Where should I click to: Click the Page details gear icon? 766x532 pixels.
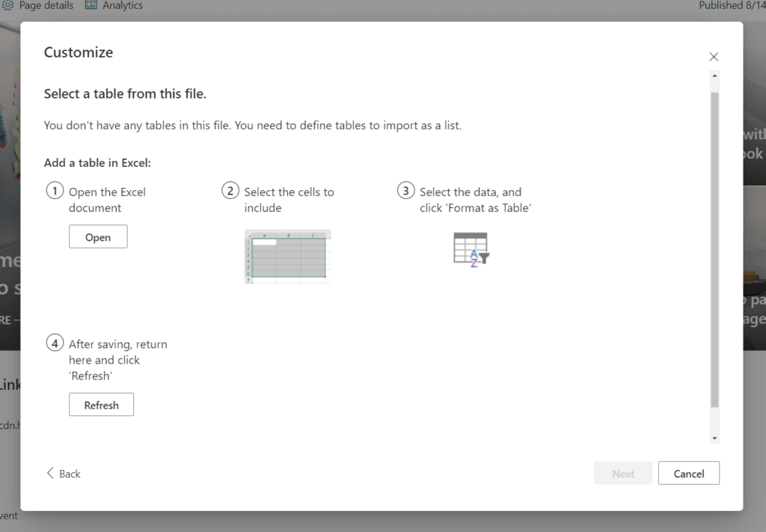click(x=7, y=5)
